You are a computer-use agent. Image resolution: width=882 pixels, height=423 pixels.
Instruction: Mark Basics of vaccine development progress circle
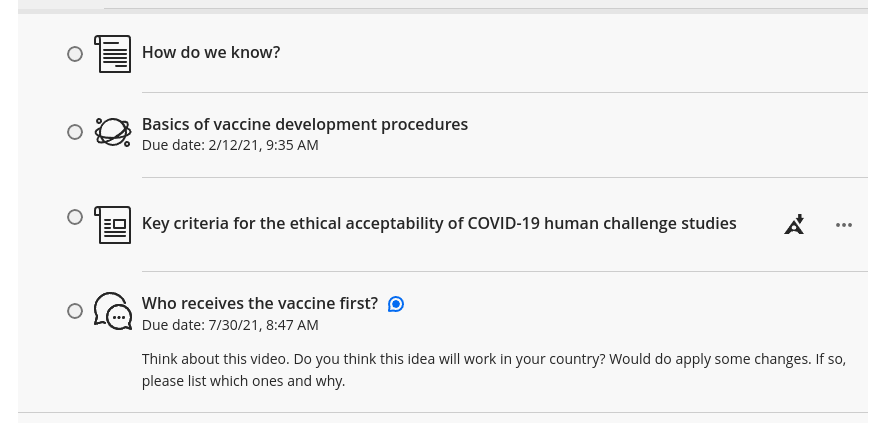[x=75, y=132]
